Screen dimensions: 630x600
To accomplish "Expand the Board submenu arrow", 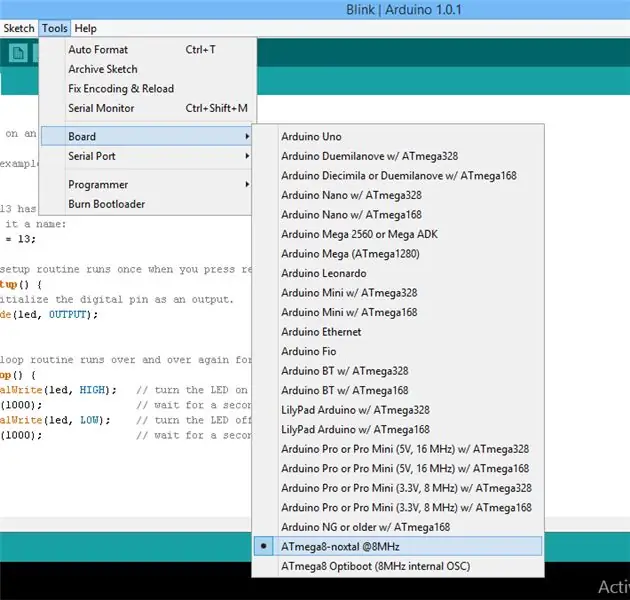I will point(248,136).
